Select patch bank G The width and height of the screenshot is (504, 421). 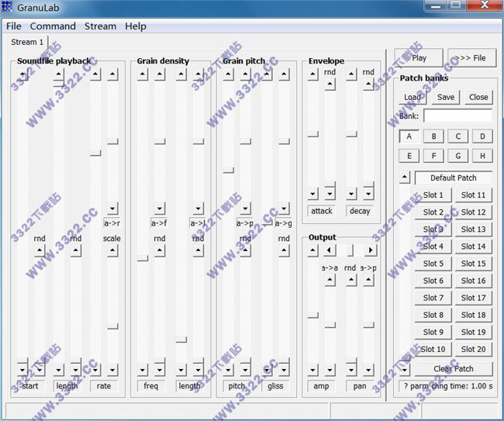coord(458,156)
